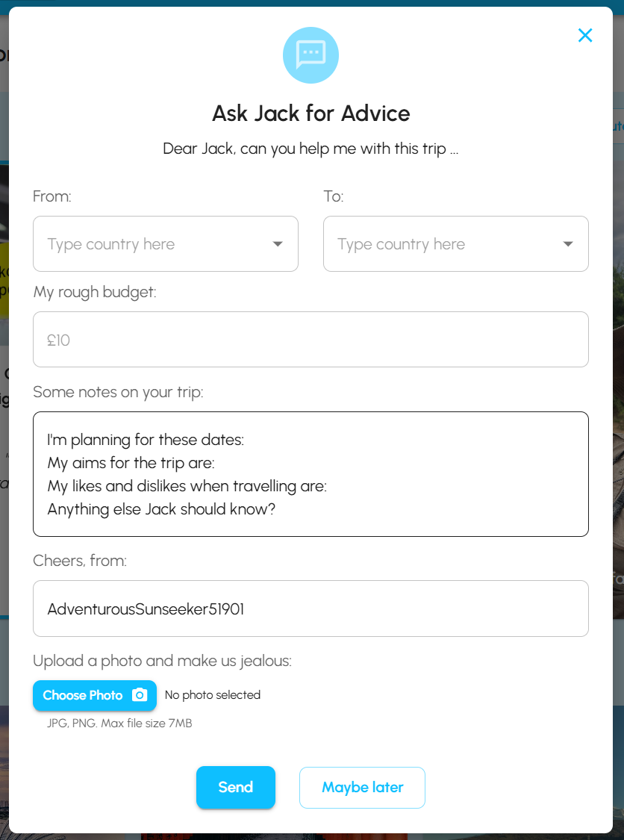Click the "Some notes on your trip:" label
The height and width of the screenshot is (840, 624).
[118, 392]
